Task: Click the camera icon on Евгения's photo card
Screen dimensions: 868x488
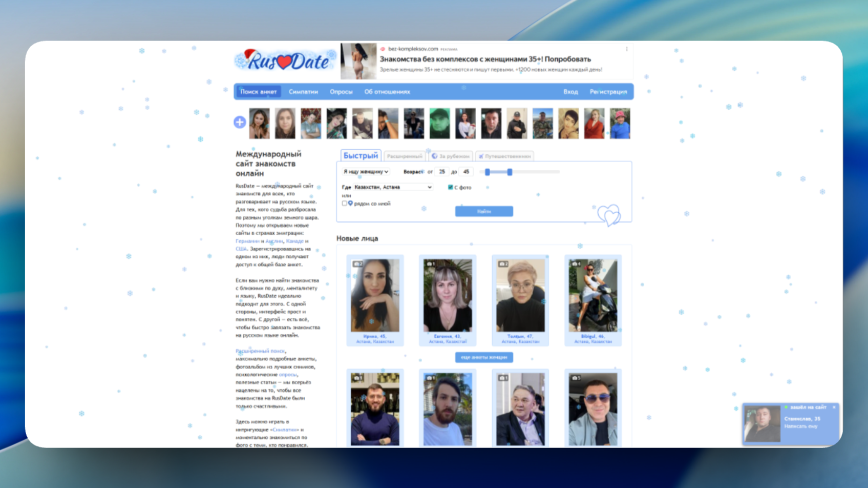Action: click(x=430, y=264)
